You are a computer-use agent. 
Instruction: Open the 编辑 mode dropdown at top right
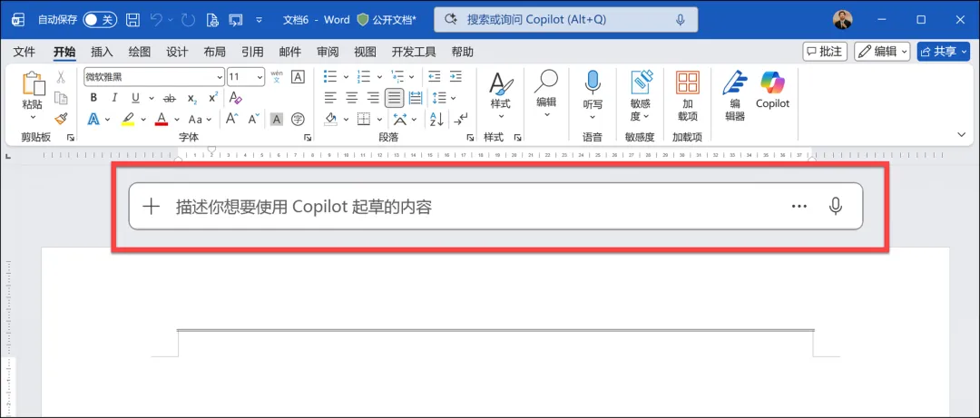point(883,52)
